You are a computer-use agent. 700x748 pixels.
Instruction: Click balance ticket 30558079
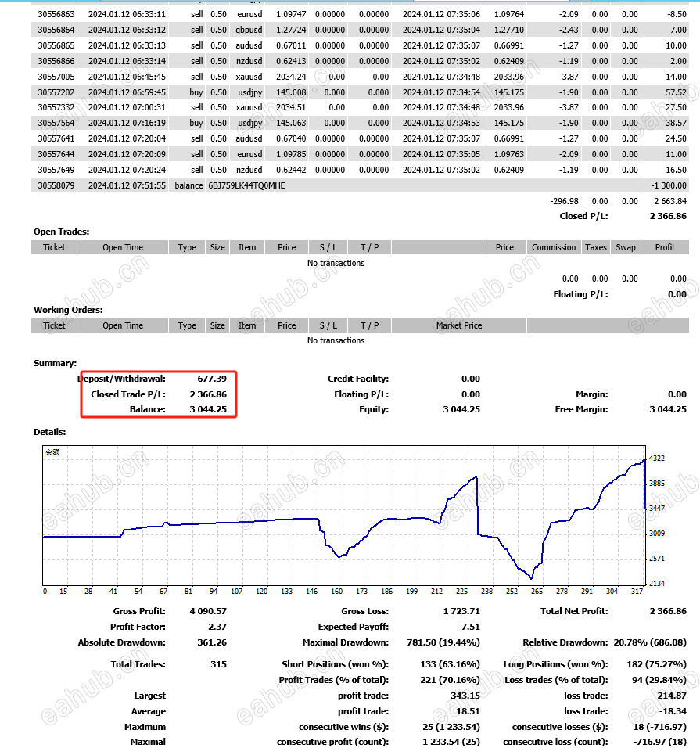click(x=56, y=185)
